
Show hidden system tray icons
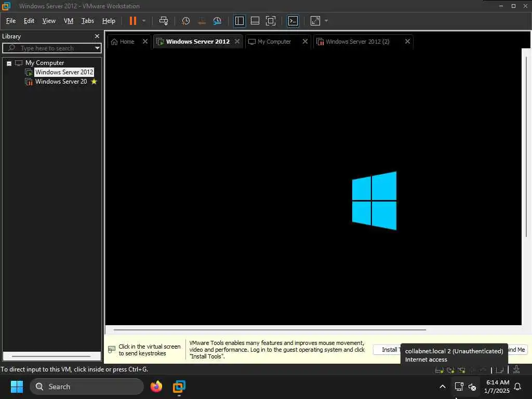click(443, 387)
